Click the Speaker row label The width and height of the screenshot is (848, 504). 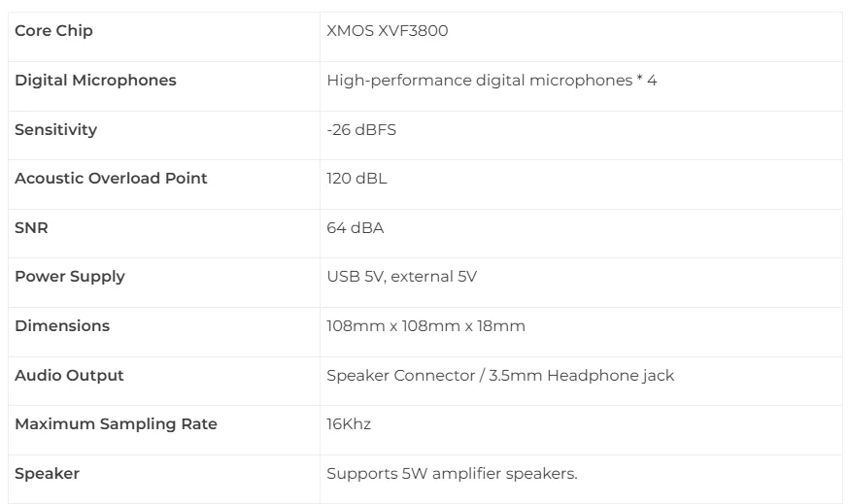pos(47,474)
